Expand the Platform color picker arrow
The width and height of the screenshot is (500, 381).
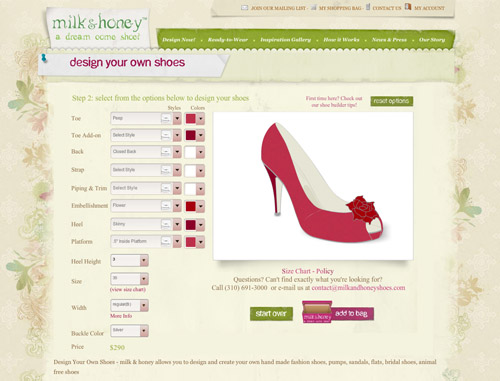(201, 242)
